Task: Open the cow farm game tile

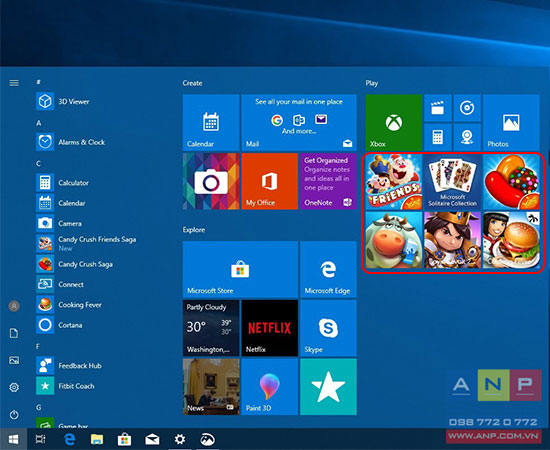Action: click(394, 240)
